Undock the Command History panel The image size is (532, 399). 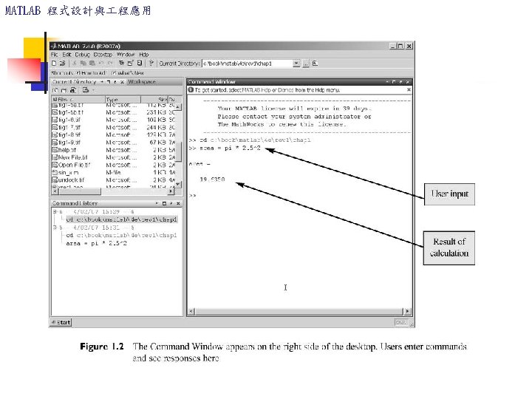tap(171, 203)
